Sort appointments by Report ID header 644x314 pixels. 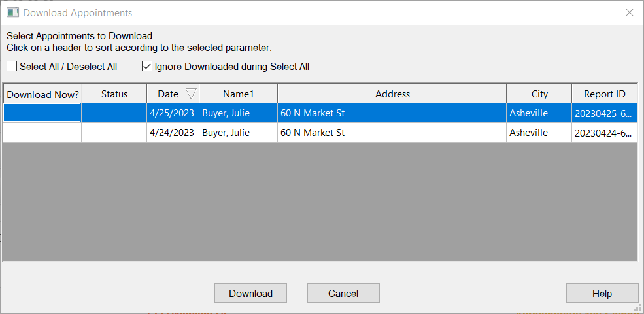click(604, 94)
